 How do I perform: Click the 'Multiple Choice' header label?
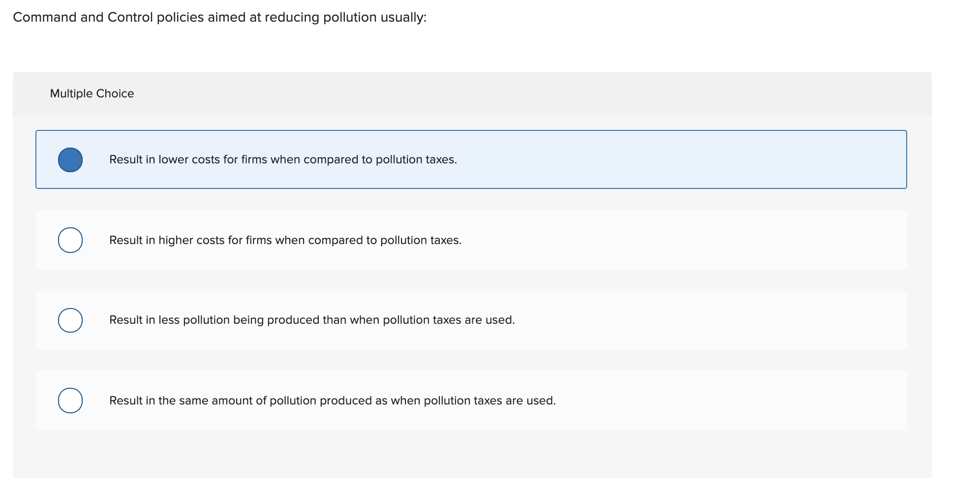[92, 93]
